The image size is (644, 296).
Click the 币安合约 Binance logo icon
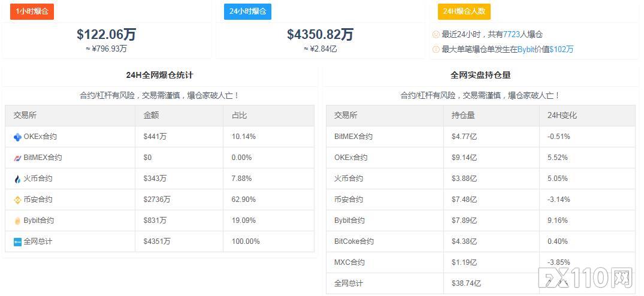17,200
